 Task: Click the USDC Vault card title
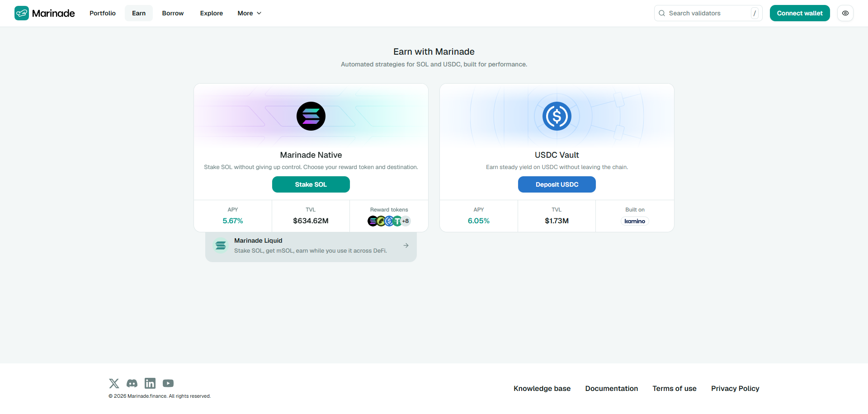(x=557, y=155)
